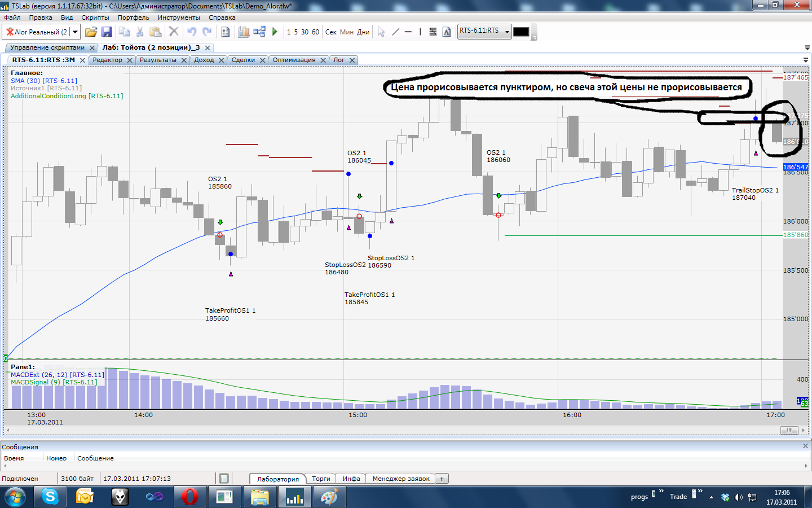The height and width of the screenshot is (508, 812).
Task: Open the RTS-6.11:RTS instrument dropdown
Action: (x=507, y=32)
